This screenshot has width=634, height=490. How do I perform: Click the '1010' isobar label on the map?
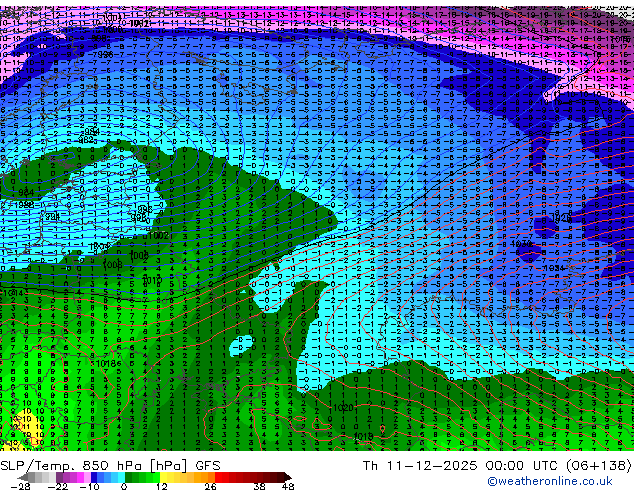click(x=152, y=280)
